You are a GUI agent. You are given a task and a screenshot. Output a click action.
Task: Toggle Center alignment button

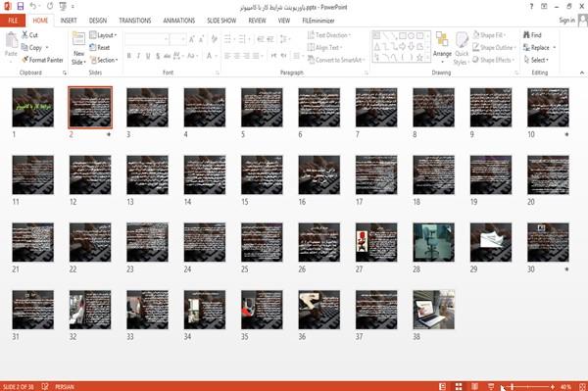pyautogui.click(x=237, y=56)
